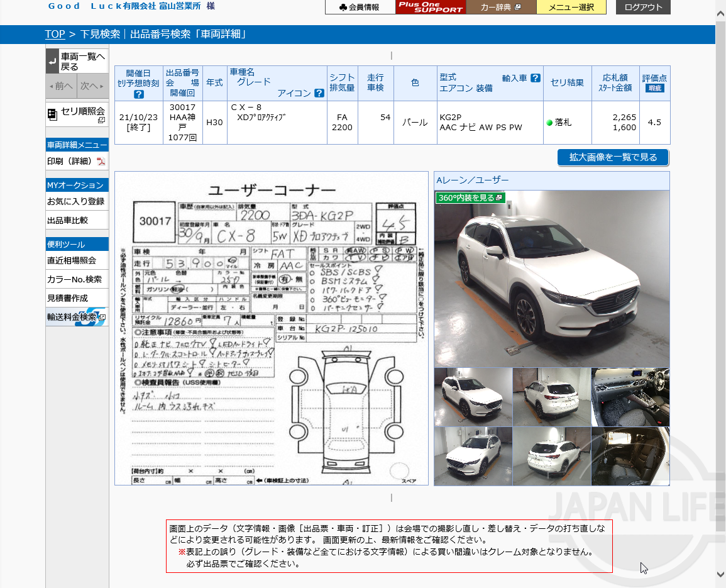This screenshot has width=726, height=588.
Task: Select お気に入り登録 in MYオークション menu
Action: coord(76,200)
